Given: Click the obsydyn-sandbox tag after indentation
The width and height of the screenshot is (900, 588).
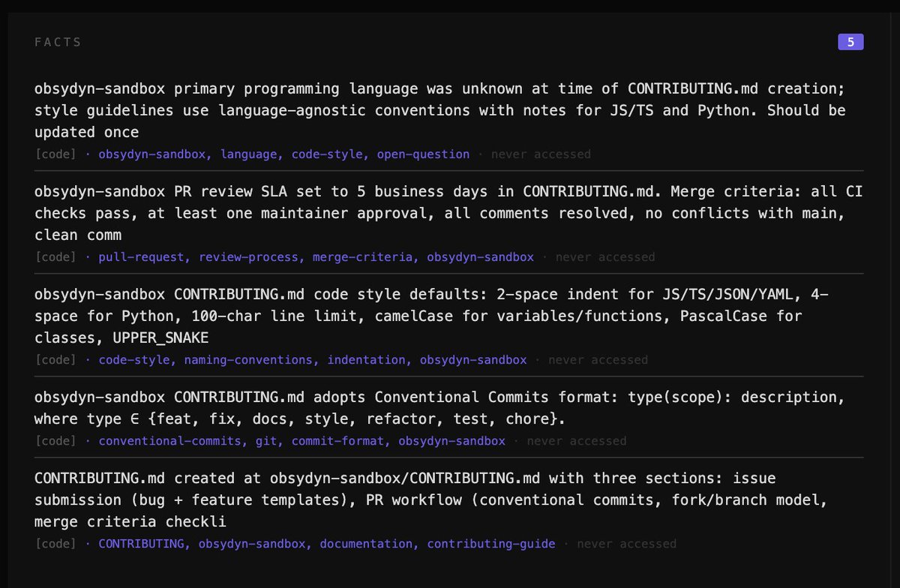Looking at the screenshot, I should [x=473, y=360].
